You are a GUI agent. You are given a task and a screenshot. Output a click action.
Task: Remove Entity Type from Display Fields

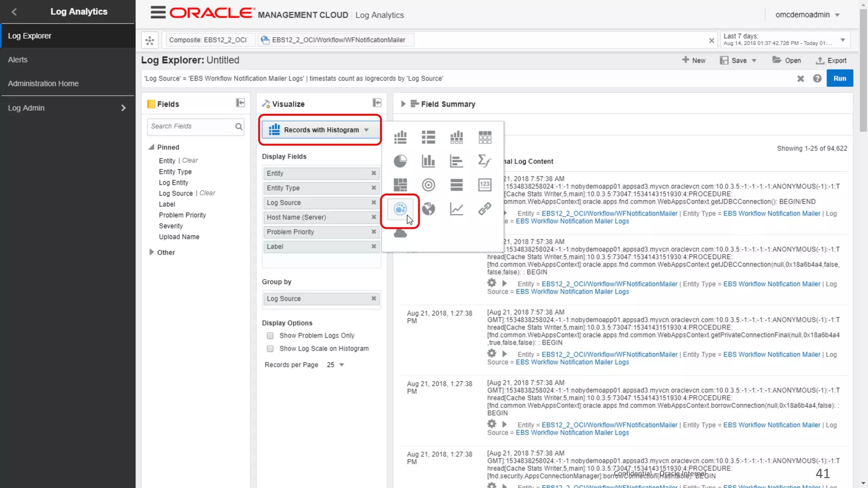tap(374, 188)
